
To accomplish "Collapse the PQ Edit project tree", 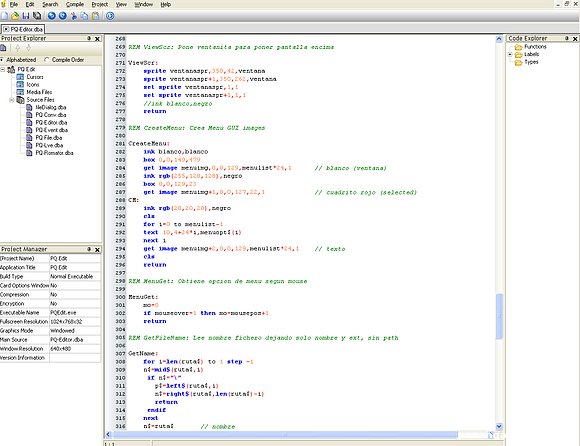I will click(x=3, y=69).
